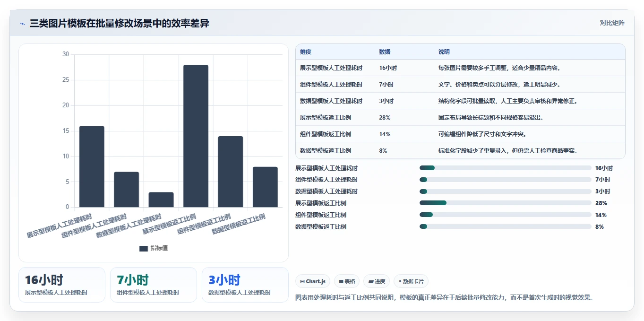Click the progress list label 组件型模板返工比例

coord(321,215)
